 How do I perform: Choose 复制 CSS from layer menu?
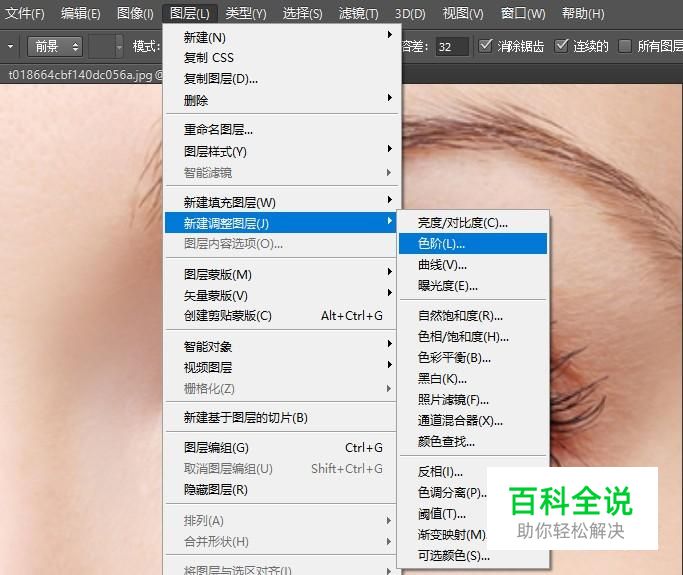tap(281, 58)
